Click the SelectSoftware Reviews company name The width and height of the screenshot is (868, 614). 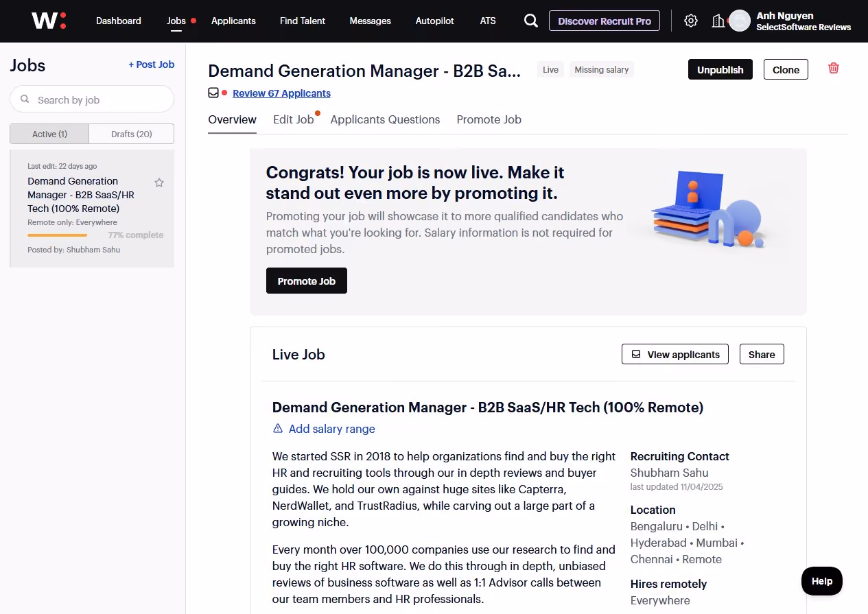point(804,27)
